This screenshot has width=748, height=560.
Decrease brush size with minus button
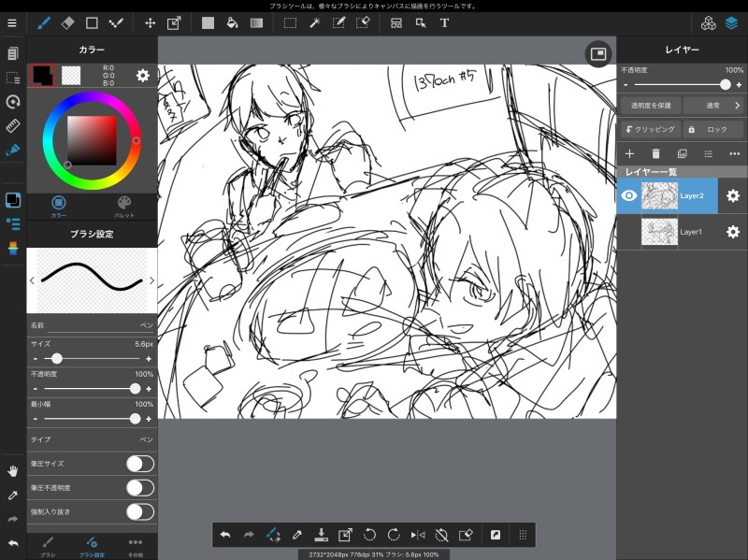coord(36,359)
